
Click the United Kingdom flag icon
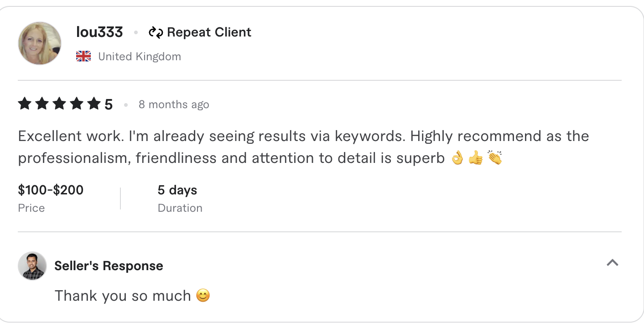[x=83, y=56]
